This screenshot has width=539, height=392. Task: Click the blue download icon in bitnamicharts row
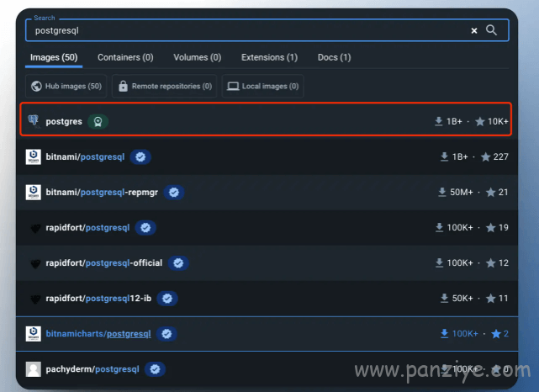[x=444, y=334]
